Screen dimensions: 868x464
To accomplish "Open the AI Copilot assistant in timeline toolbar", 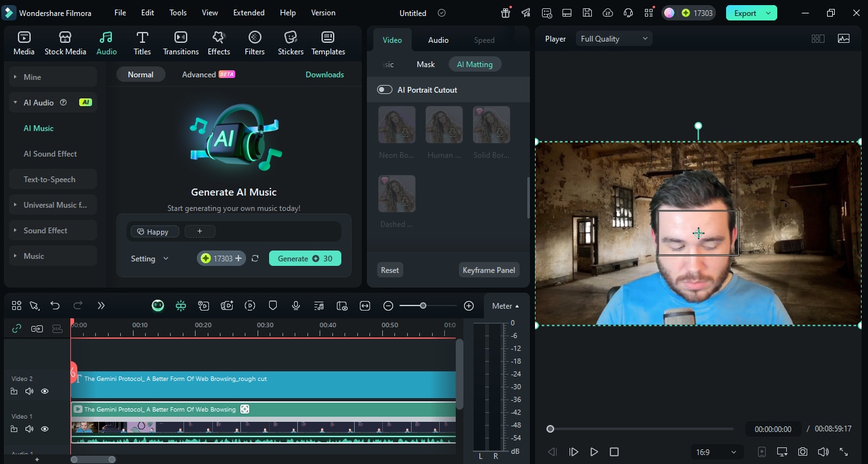I will [x=157, y=305].
